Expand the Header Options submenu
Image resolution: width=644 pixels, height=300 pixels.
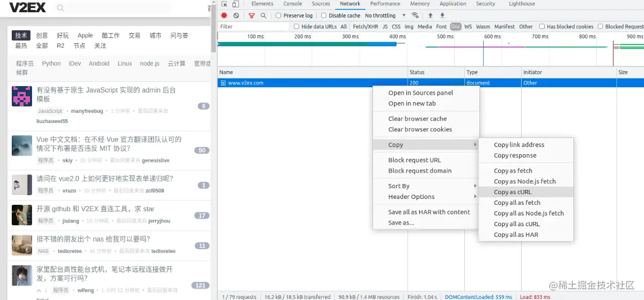pos(426,197)
